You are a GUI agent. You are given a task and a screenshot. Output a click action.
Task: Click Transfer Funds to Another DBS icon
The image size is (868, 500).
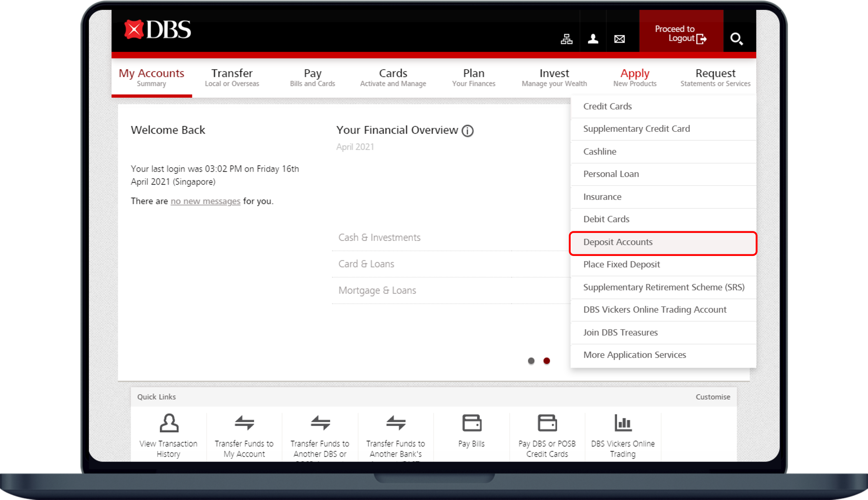click(320, 423)
